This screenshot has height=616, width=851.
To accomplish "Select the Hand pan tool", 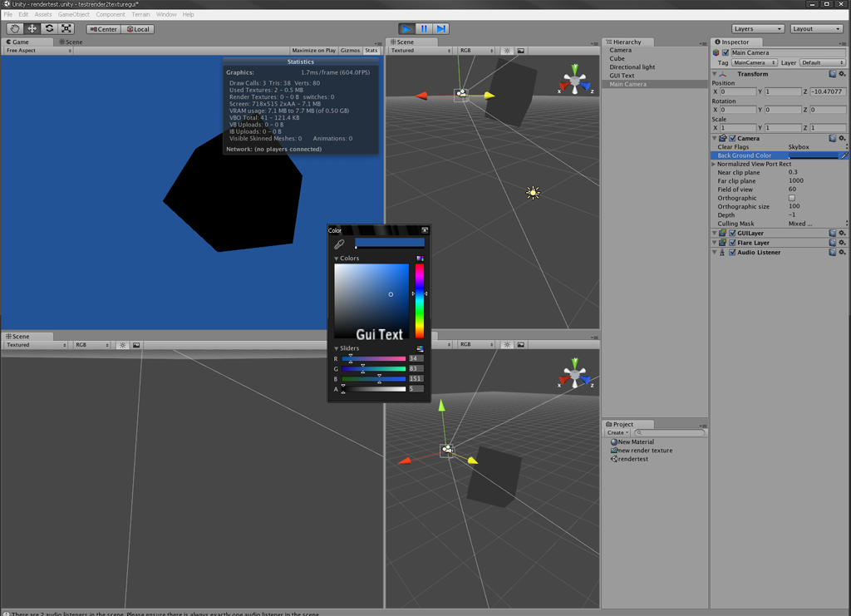I will tap(14, 28).
